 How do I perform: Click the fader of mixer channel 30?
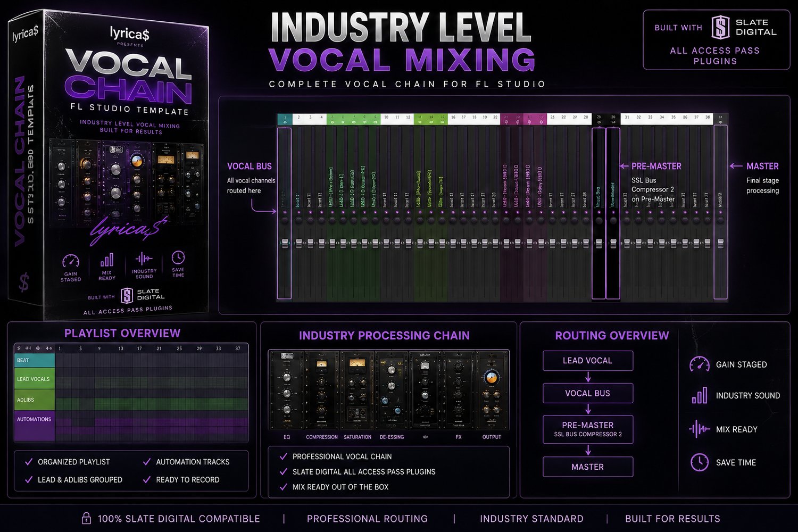613,243
